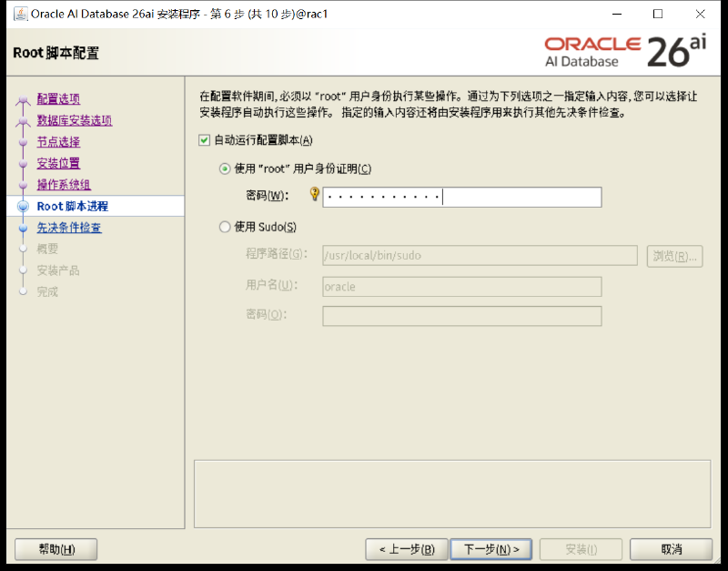Image resolution: width=728 pixels, height=571 pixels.
Task: Click the 下一步(N) button
Action: click(491, 550)
